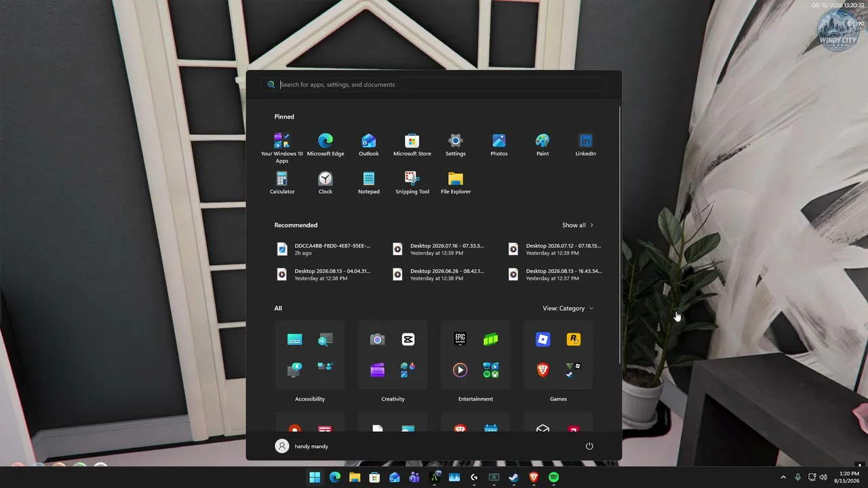Open Roblox in the Games group
Screen dimensions: 868x488
(x=543, y=340)
